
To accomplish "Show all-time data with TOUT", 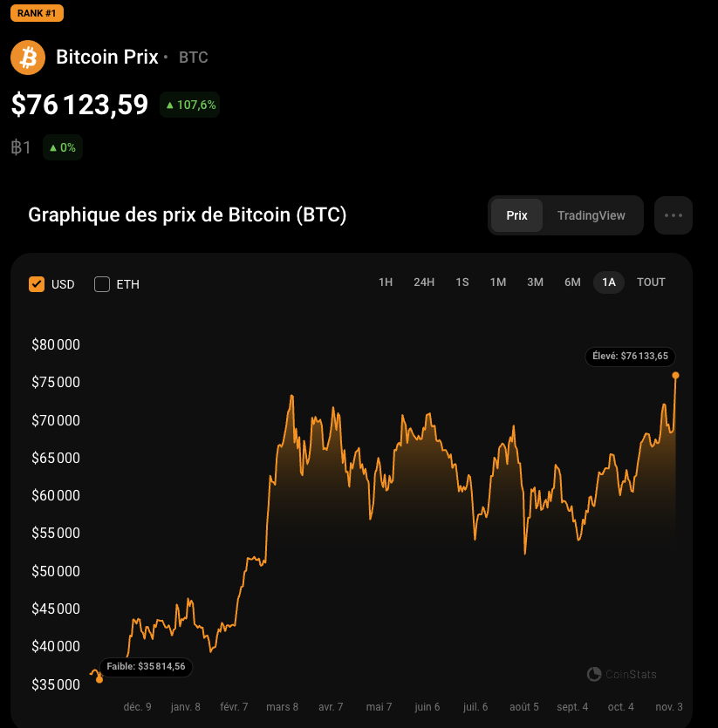I will coord(651,282).
